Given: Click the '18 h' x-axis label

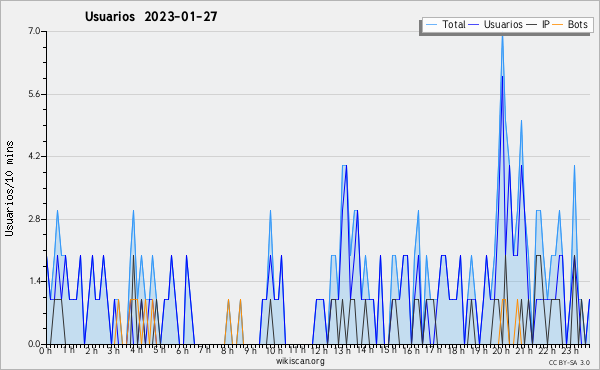Looking at the screenshot, I should (x=456, y=351).
